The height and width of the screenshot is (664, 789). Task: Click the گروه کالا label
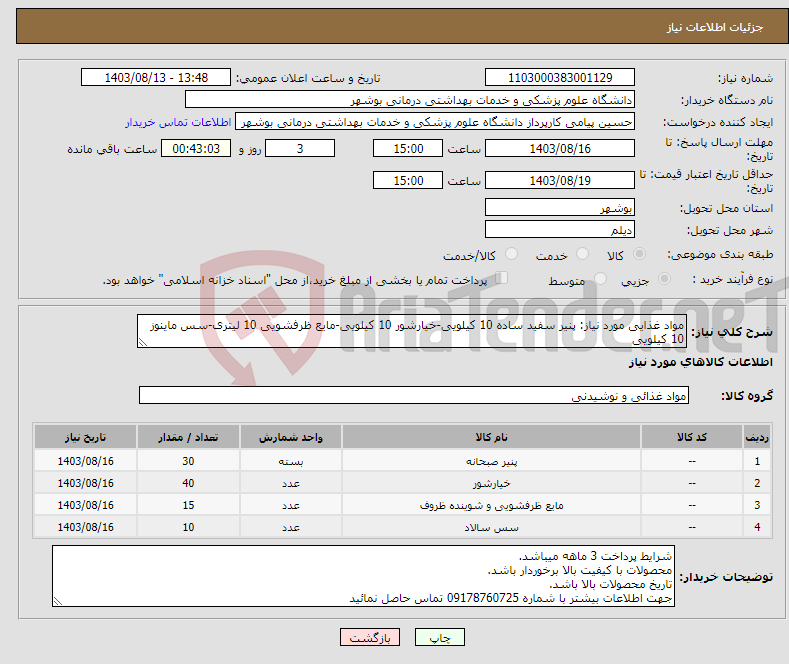pos(747,396)
